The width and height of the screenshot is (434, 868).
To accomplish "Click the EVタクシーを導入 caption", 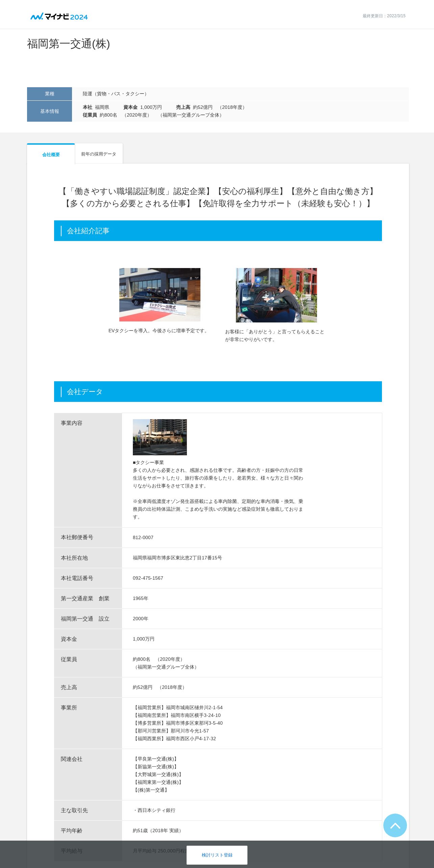I will [159, 331].
